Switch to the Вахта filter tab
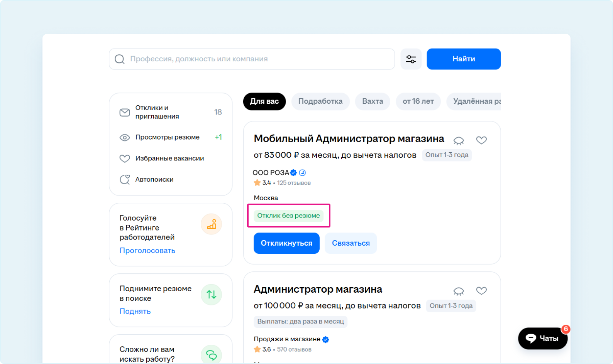The width and height of the screenshot is (613, 364). point(373,101)
